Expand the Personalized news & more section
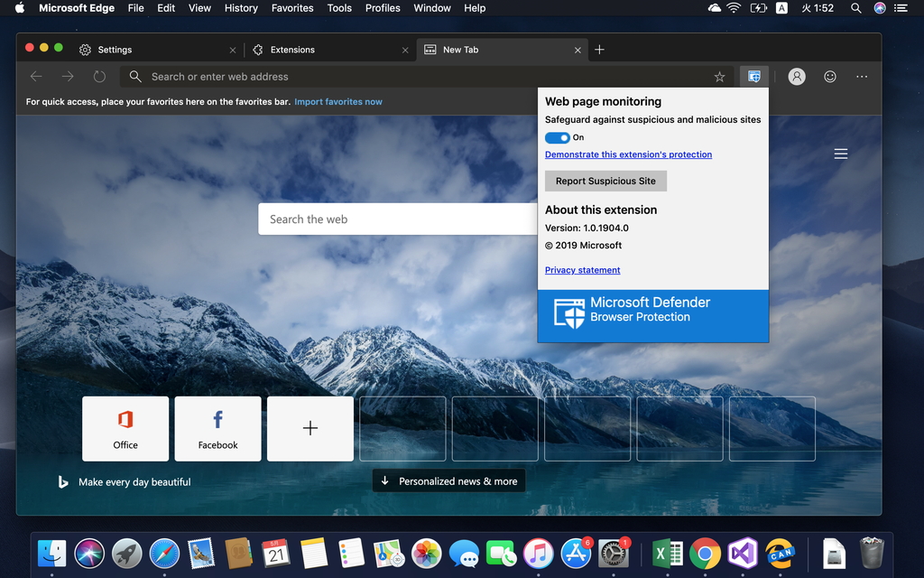924x578 pixels. click(x=448, y=480)
